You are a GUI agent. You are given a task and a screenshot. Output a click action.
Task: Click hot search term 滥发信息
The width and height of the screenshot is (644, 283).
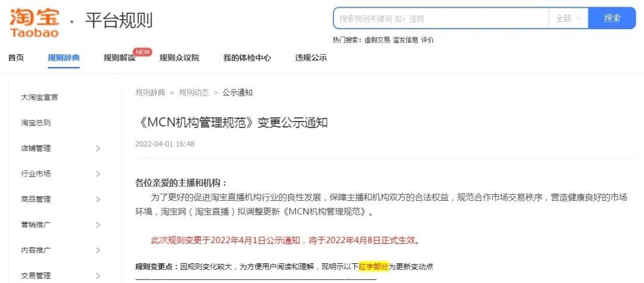pyautogui.click(x=405, y=40)
